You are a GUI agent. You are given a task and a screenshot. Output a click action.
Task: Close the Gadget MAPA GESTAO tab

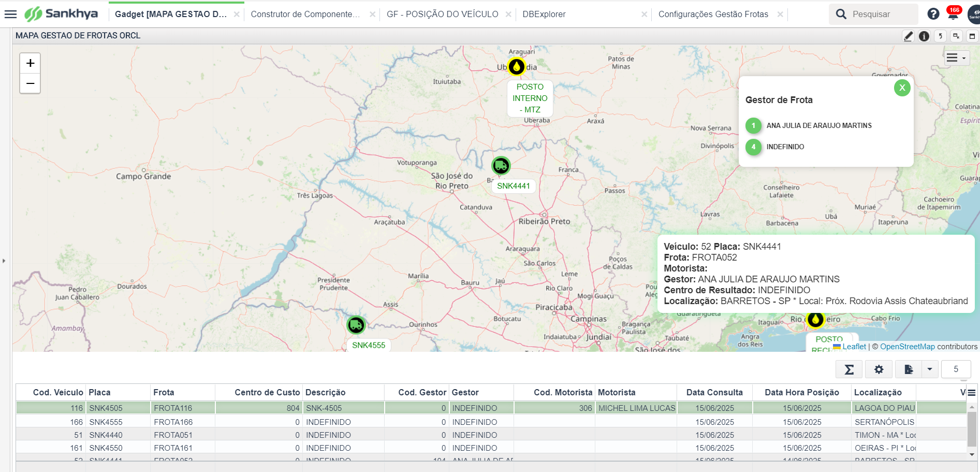pos(237,15)
